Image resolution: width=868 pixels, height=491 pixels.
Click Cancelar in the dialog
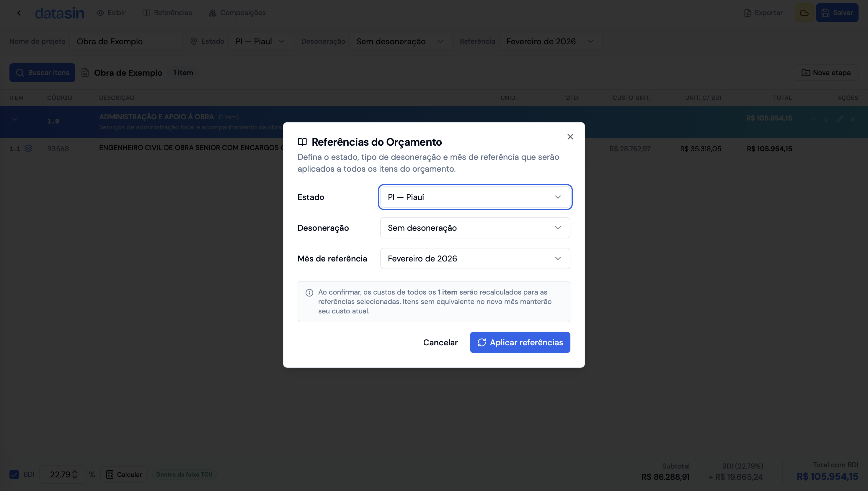(440, 342)
